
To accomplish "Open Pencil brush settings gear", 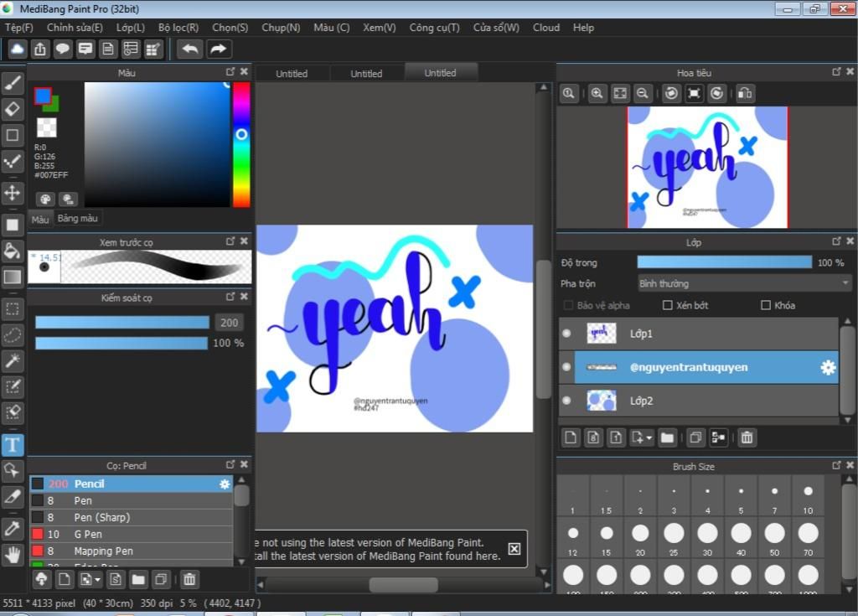I will coord(225,484).
